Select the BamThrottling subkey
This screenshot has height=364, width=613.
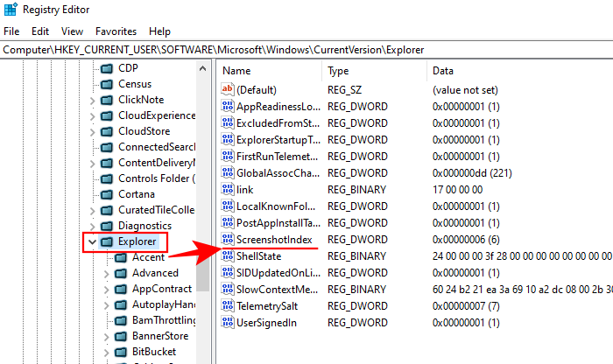pyautogui.click(x=164, y=320)
